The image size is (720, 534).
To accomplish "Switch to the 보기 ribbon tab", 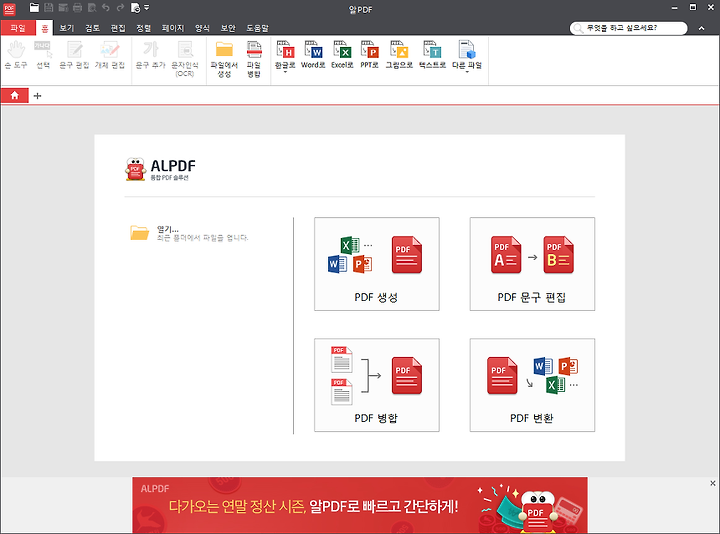I will pos(67,28).
